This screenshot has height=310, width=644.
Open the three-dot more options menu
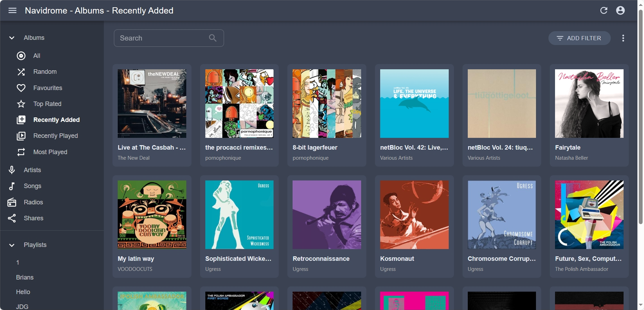[x=623, y=38]
